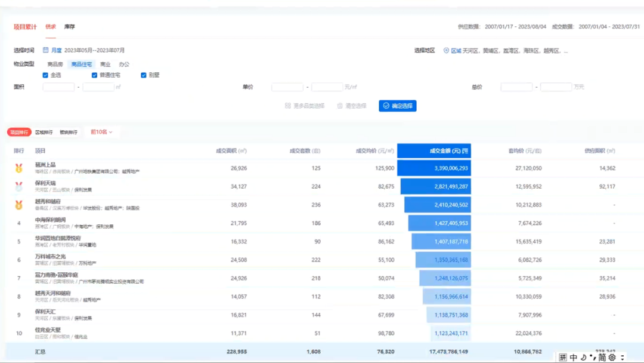Open the 前10名 ranking dropdown
Viewport: 644px width, 363px height.
tap(101, 132)
